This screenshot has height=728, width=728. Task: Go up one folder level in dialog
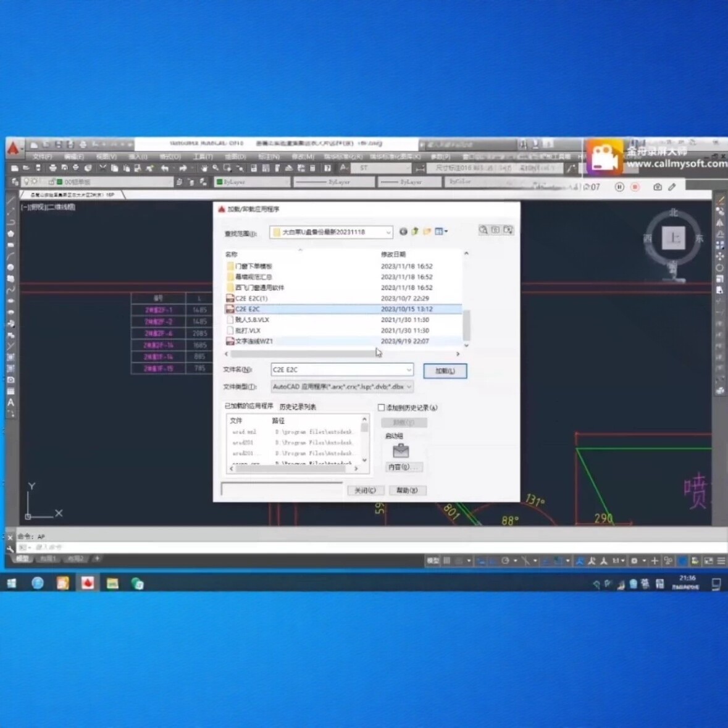[x=414, y=231]
